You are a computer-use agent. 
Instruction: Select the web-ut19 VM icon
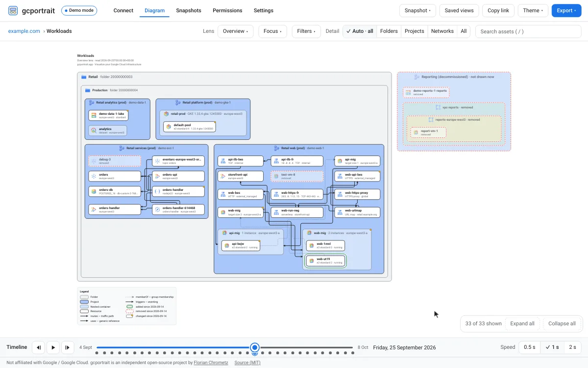click(x=311, y=261)
